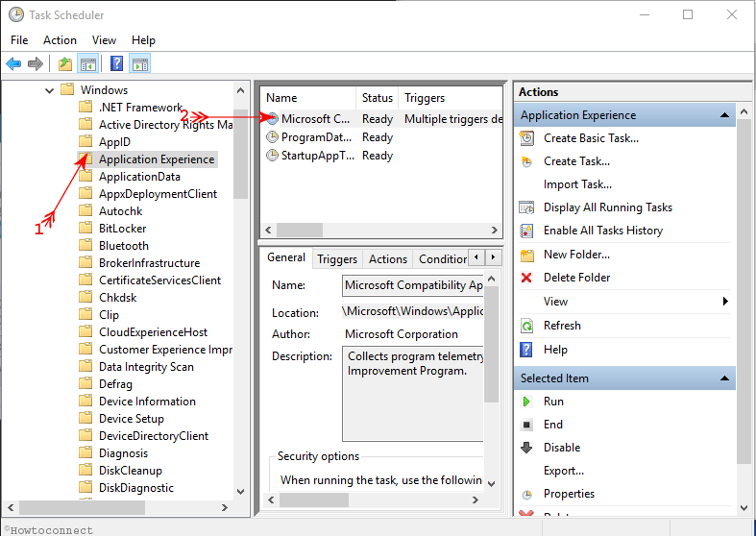Click the Properties clock icon
Image resolution: width=756 pixels, height=536 pixels.
coord(527,494)
